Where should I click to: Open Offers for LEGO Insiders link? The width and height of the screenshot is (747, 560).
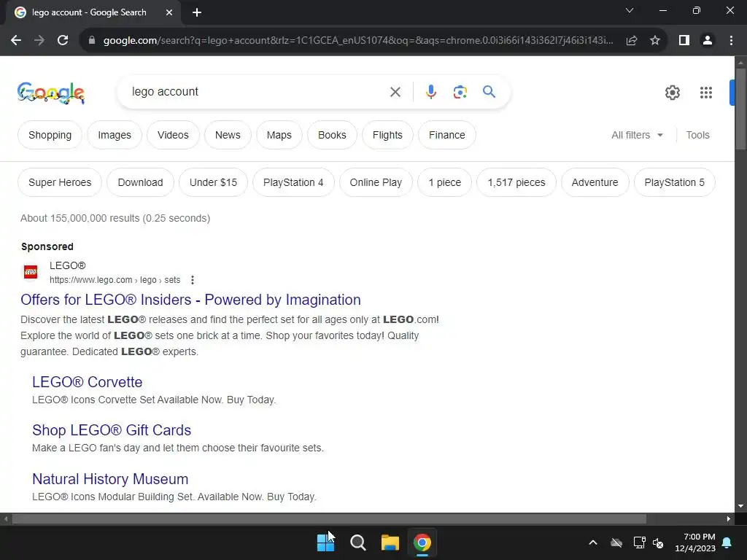190,300
